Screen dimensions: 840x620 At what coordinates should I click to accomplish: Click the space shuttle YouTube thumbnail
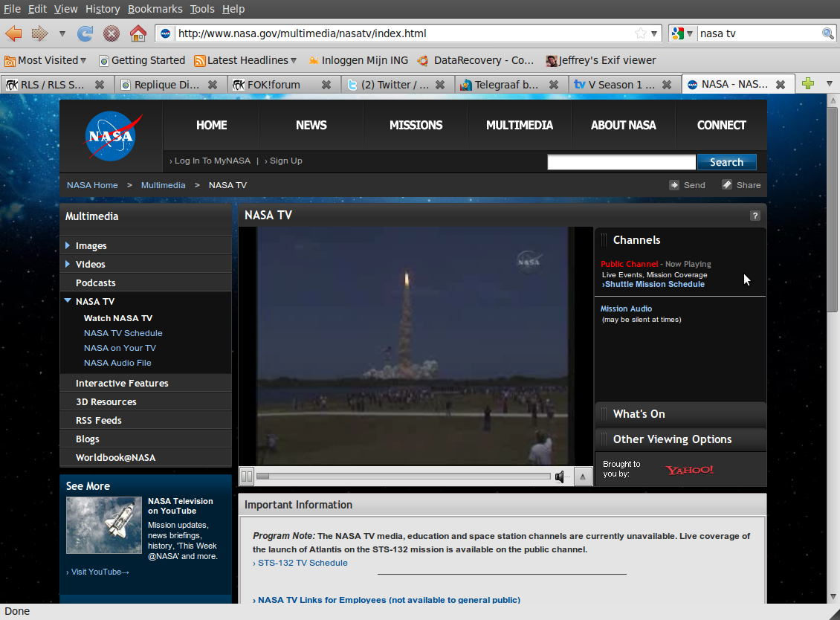point(104,525)
